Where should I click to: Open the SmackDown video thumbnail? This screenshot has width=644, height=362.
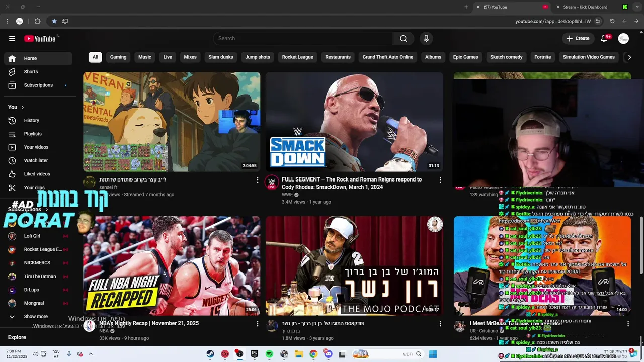coord(354,122)
